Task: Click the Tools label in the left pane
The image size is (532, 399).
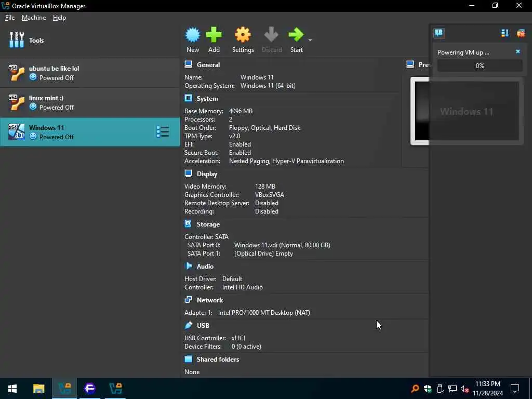Action: pos(36,41)
